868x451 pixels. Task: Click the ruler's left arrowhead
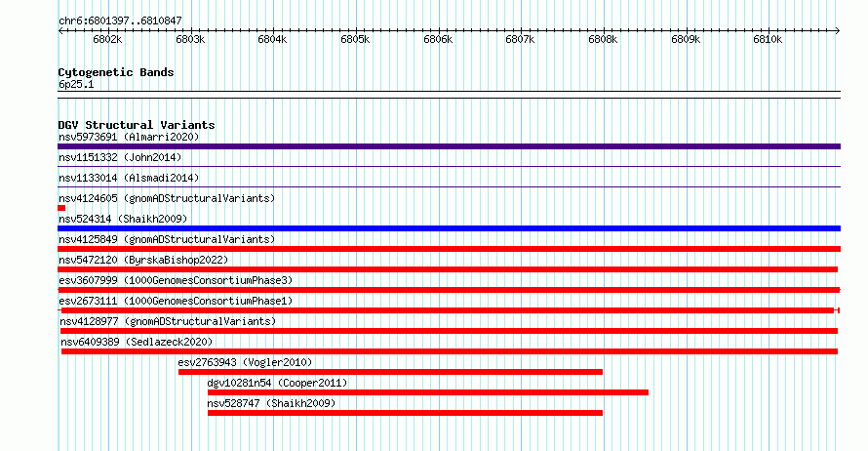(60, 30)
